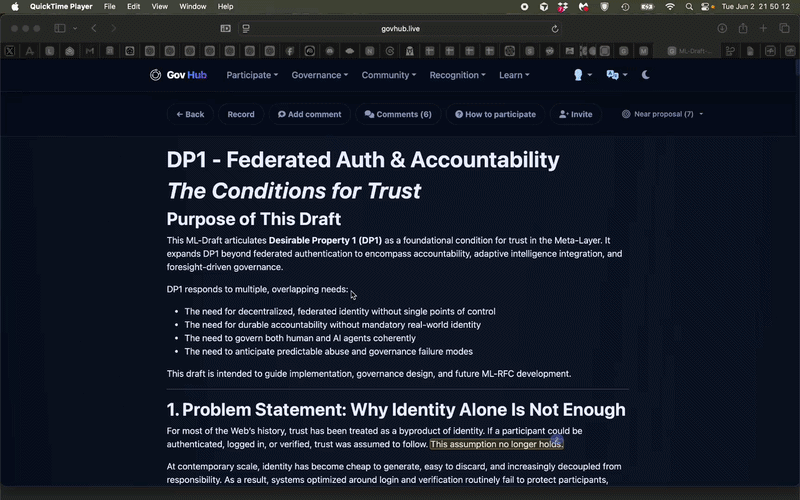Toggle dark mode moon icon
This screenshot has height=500, width=800.
[x=645, y=75]
